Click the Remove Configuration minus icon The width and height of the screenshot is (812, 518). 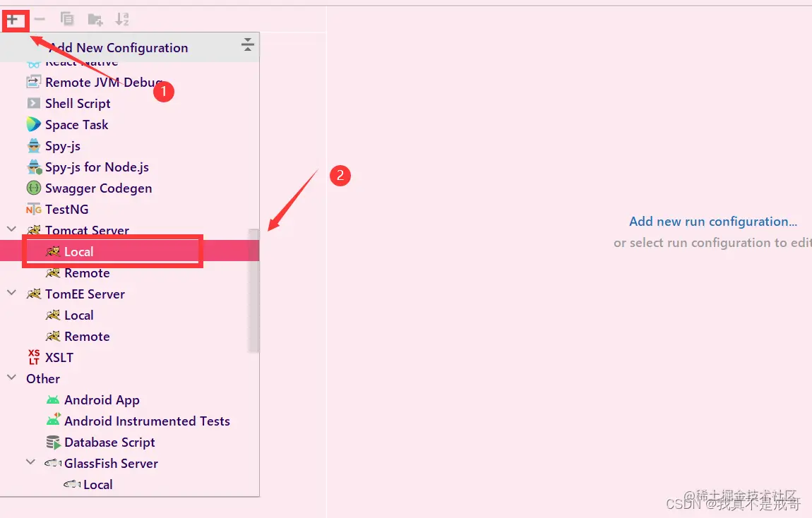[x=40, y=20]
